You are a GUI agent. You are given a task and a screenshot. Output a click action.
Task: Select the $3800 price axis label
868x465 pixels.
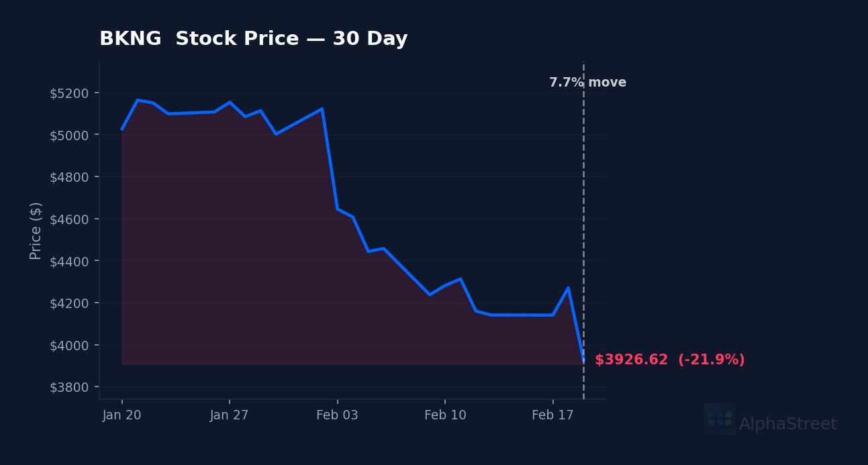(69, 387)
